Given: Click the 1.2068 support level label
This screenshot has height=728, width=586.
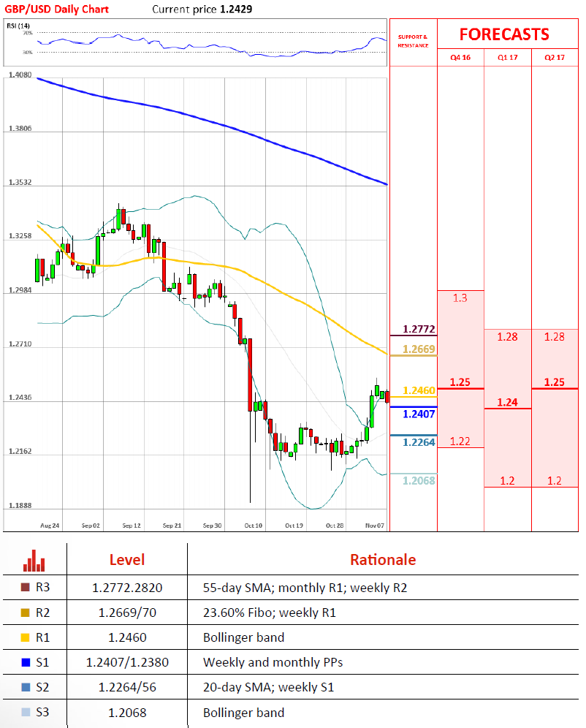Looking at the screenshot, I should 419,480.
